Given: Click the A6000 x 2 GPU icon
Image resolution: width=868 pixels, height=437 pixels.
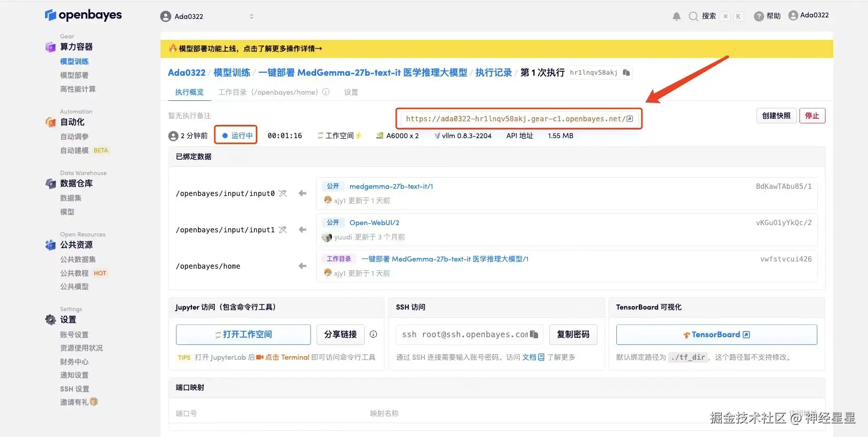Looking at the screenshot, I should coord(380,136).
